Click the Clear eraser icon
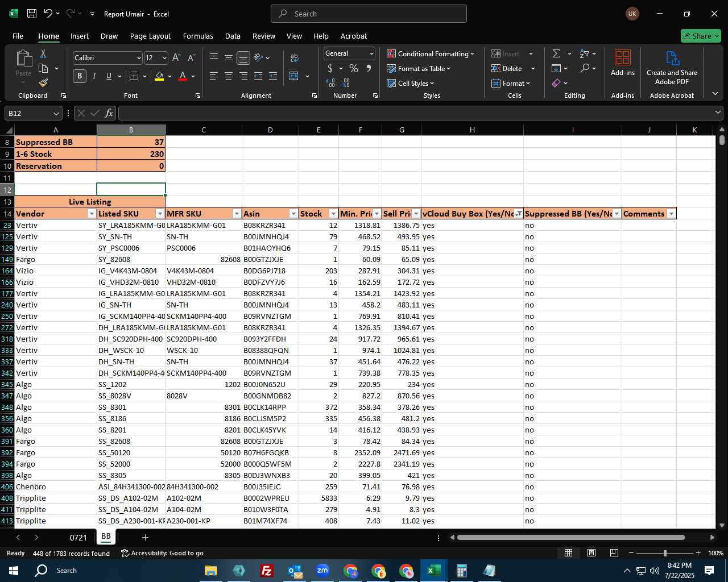The width and height of the screenshot is (728, 582). (x=556, y=84)
